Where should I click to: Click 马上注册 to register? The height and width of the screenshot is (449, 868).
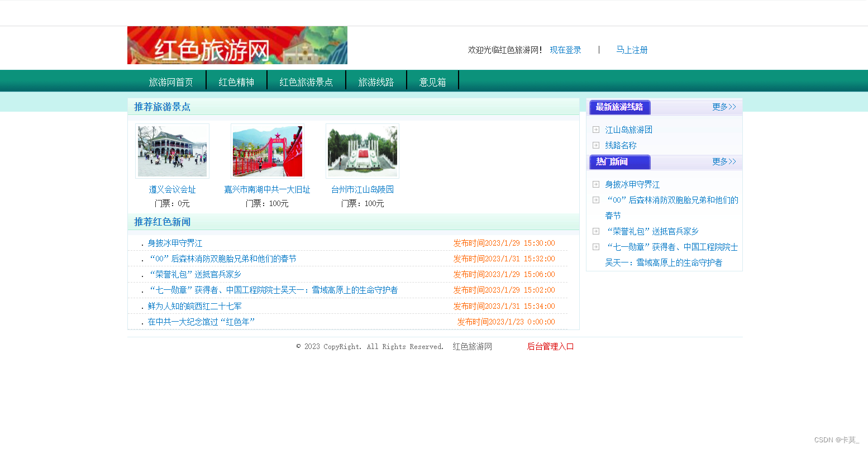[x=631, y=50]
